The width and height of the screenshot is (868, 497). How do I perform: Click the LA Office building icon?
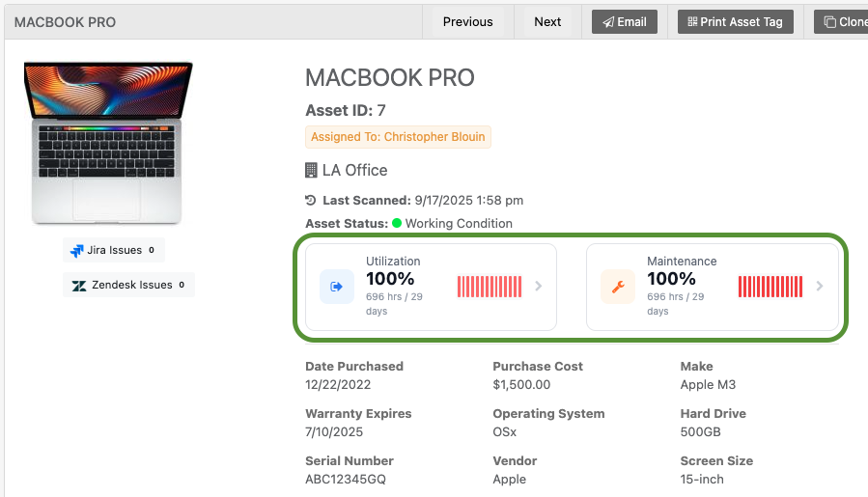(x=311, y=171)
